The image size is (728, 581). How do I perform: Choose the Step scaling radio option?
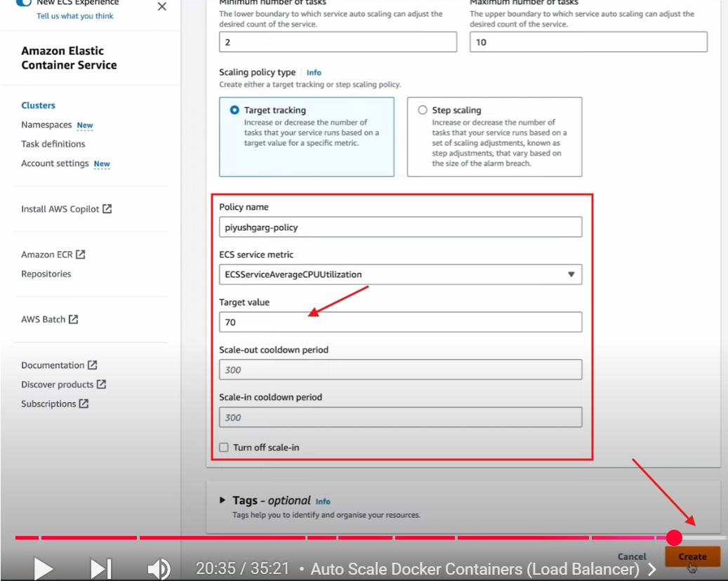tap(423, 110)
